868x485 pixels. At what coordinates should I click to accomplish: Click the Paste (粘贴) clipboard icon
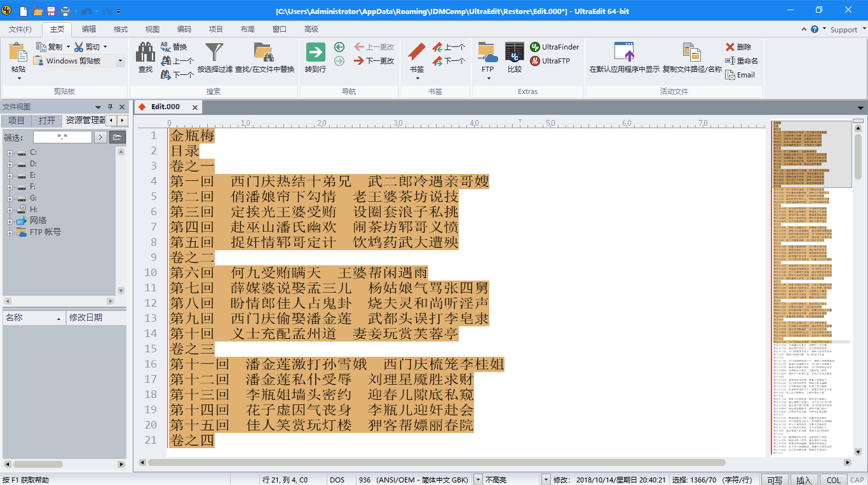18,53
